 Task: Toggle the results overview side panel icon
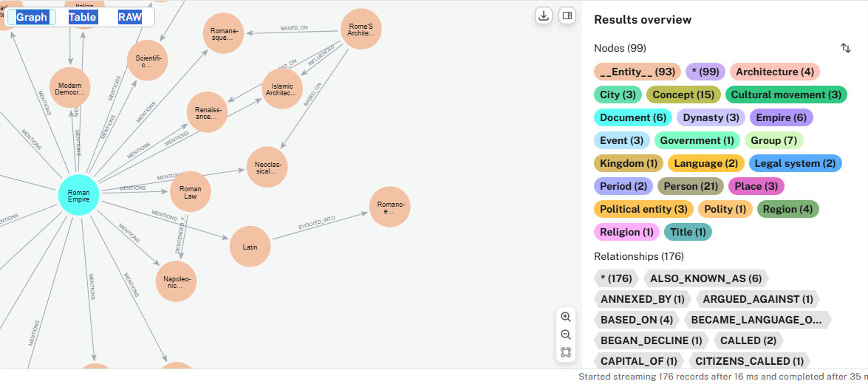[x=567, y=16]
